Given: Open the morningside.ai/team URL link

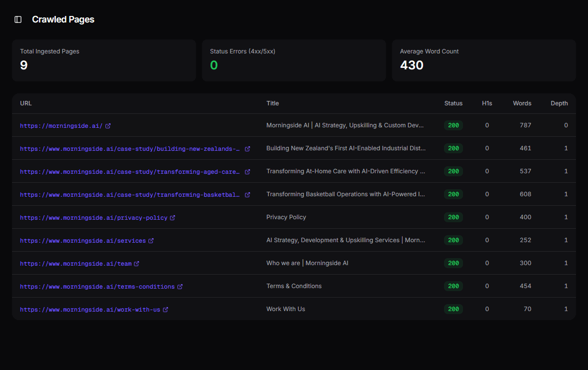Looking at the screenshot, I should pos(76,264).
